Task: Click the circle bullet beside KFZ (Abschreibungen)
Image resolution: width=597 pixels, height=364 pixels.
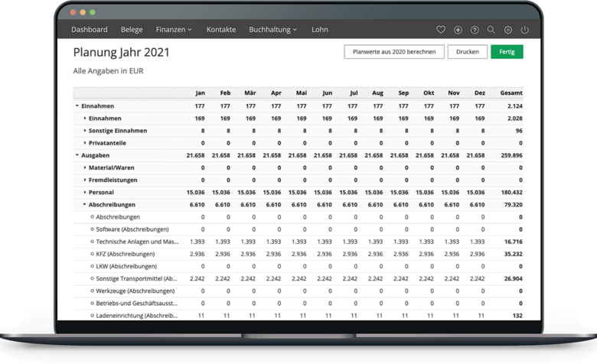Action: [x=92, y=254]
